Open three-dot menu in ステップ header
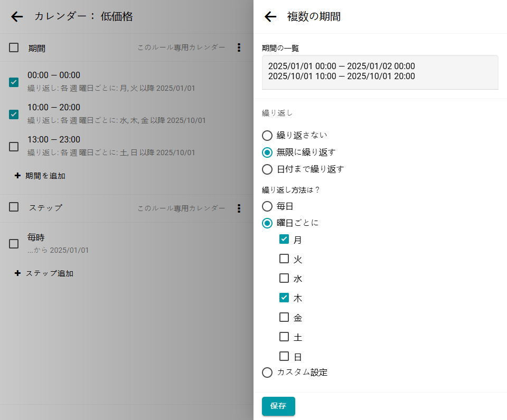The height and width of the screenshot is (420, 507). pos(239,208)
